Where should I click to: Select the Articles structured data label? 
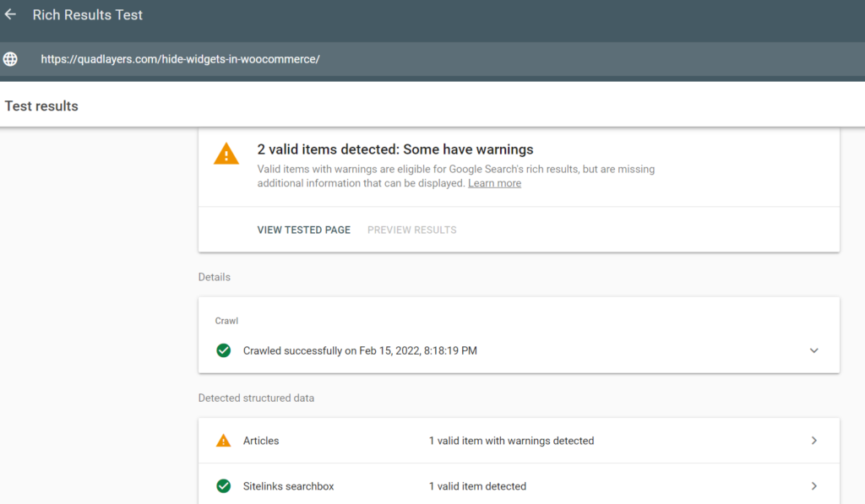[261, 441]
